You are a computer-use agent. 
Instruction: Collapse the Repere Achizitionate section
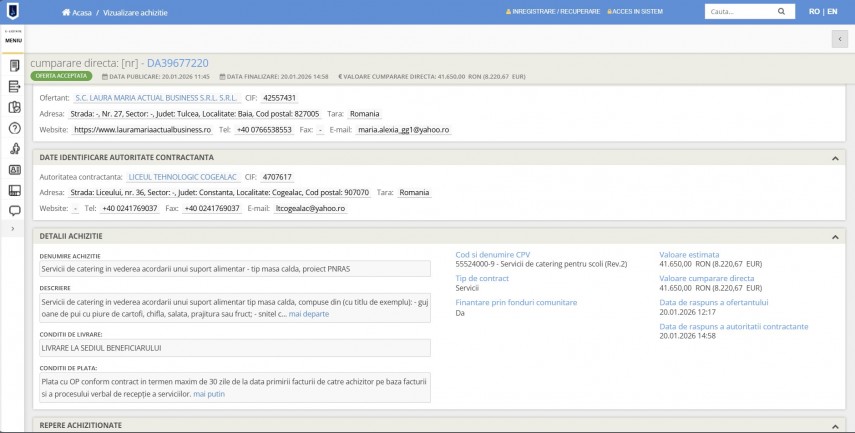click(x=835, y=425)
